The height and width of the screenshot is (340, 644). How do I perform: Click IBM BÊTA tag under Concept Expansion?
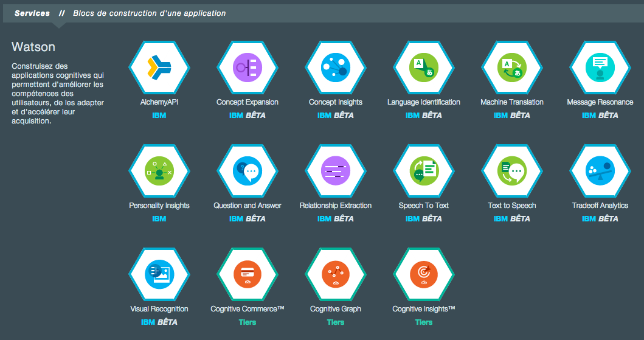tap(248, 116)
